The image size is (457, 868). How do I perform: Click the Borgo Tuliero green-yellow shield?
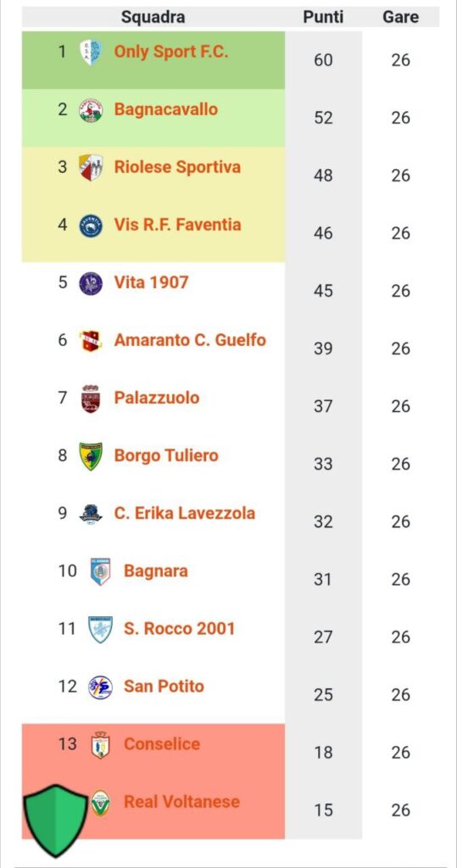click(x=90, y=457)
